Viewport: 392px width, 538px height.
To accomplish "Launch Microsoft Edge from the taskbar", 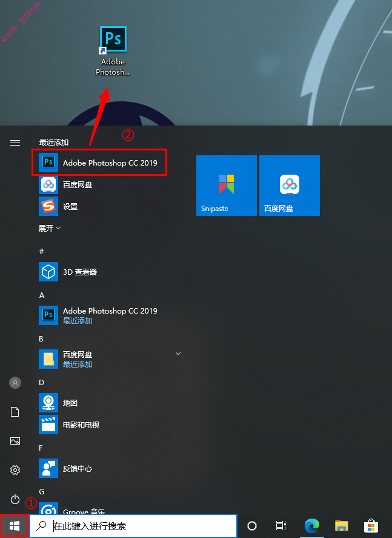I will pos(312,526).
